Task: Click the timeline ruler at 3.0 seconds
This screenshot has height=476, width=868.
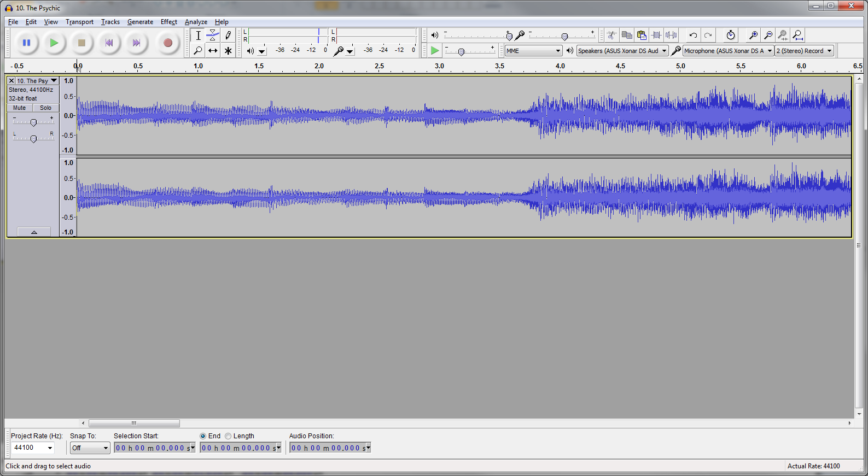Action: click(440, 66)
